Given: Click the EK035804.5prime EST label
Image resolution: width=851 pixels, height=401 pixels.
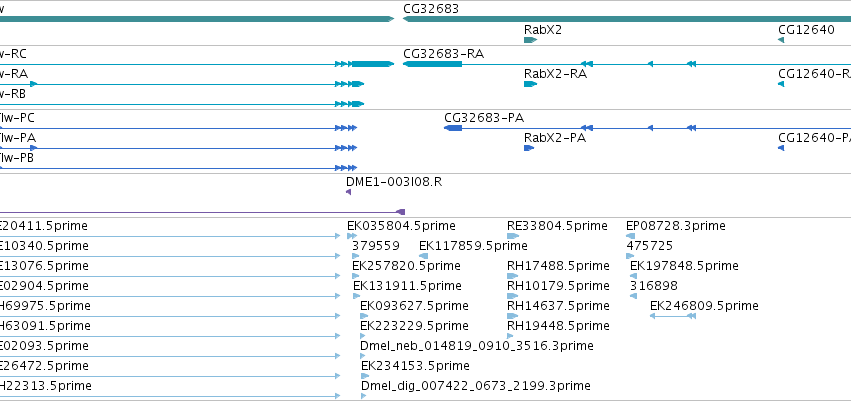Looking at the screenshot, I should tap(401, 226).
